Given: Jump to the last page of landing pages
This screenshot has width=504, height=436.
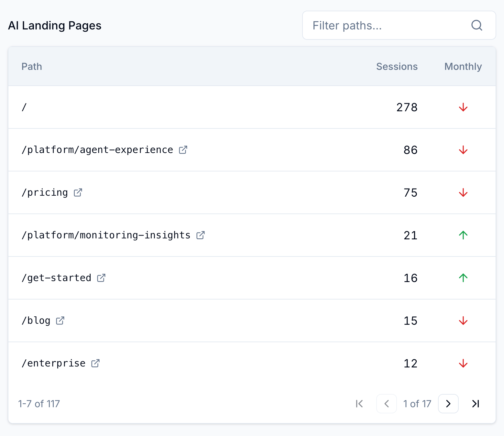Looking at the screenshot, I should click(x=476, y=404).
